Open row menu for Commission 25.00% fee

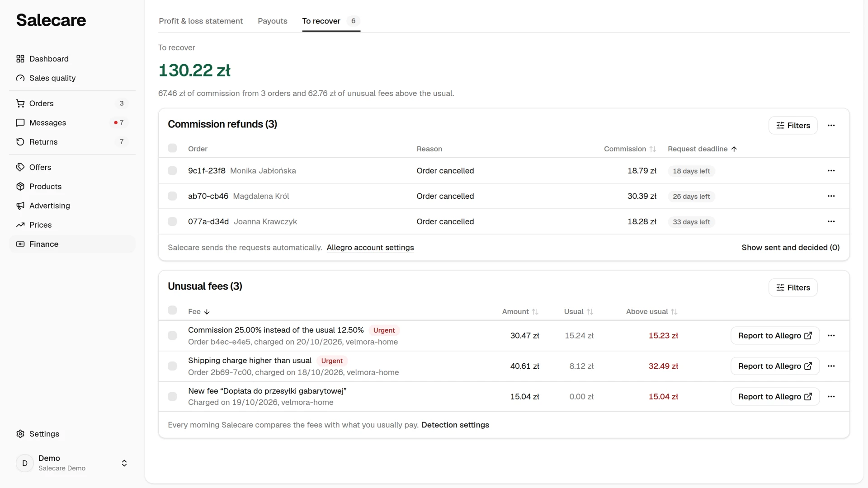831,336
